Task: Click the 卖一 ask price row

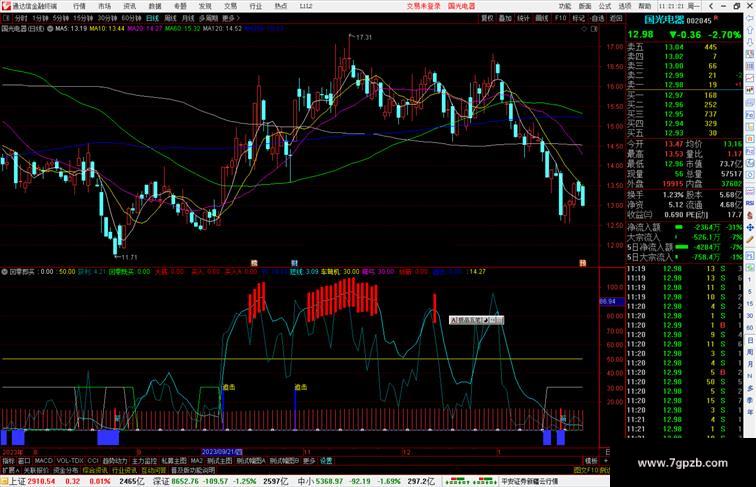Action: point(684,85)
